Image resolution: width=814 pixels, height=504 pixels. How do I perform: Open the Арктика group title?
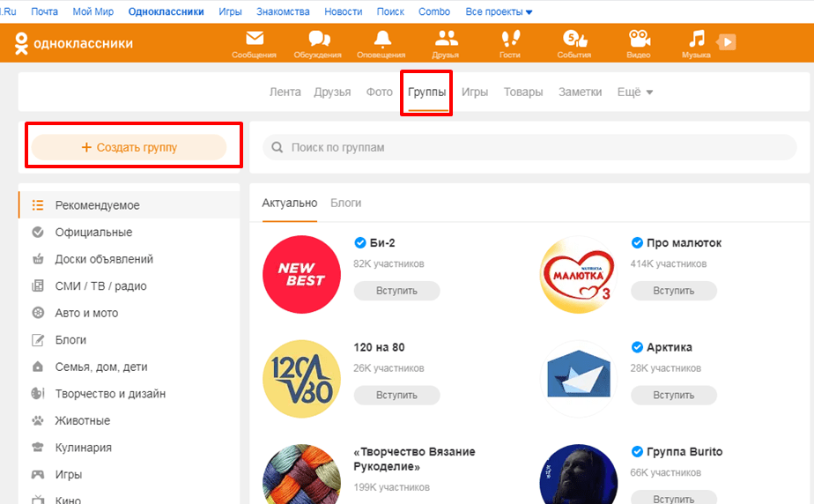(x=670, y=347)
